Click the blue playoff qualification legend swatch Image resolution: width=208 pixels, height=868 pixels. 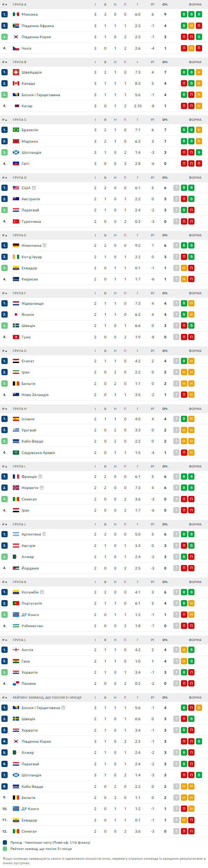pyautogui.click(x=5, y=842)
